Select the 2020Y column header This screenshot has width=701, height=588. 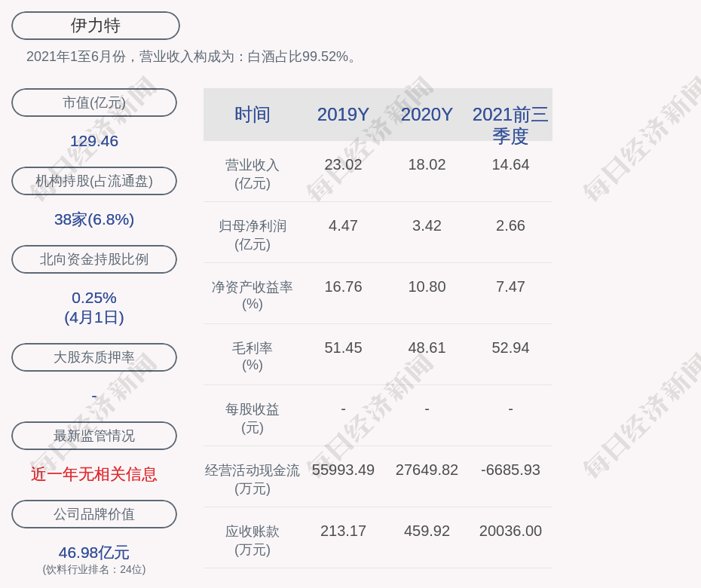tap(427, 115)
